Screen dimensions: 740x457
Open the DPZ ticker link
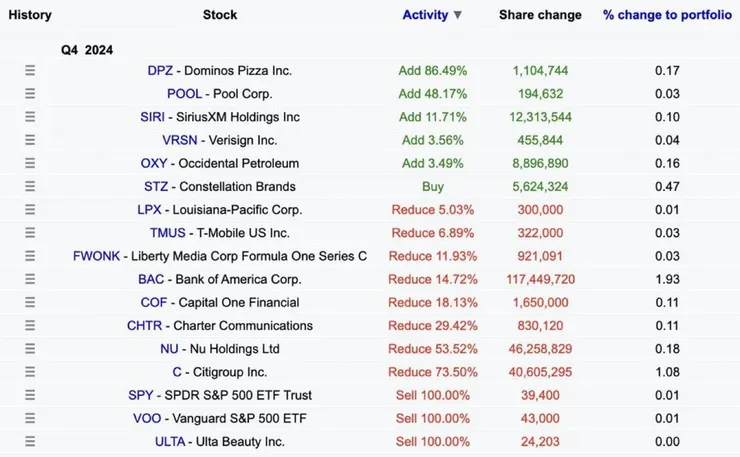point(160,71)
